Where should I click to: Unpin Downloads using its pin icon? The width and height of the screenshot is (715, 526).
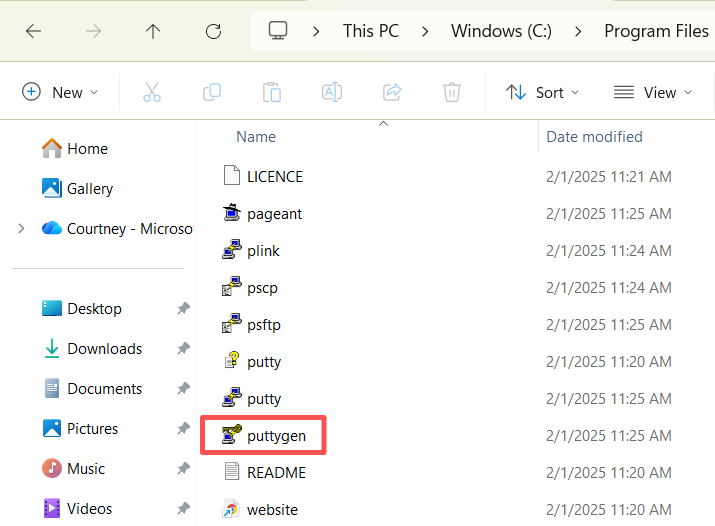183,349
